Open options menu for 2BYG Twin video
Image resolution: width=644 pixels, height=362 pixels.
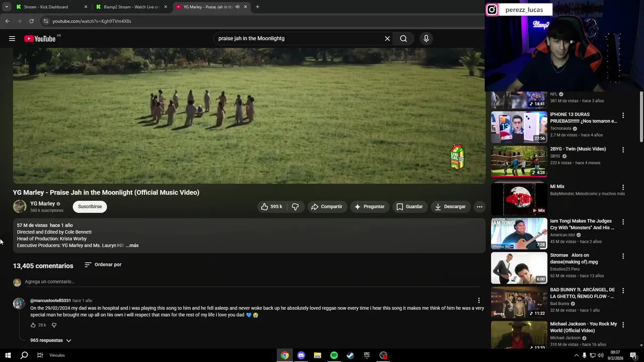pyautogui.click(x=623, y=150)
